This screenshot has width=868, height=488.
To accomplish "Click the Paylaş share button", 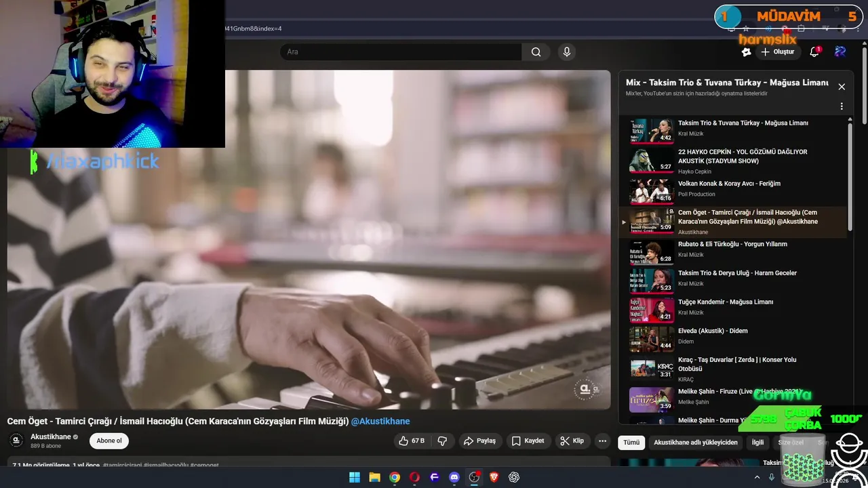I will [479, 441].
